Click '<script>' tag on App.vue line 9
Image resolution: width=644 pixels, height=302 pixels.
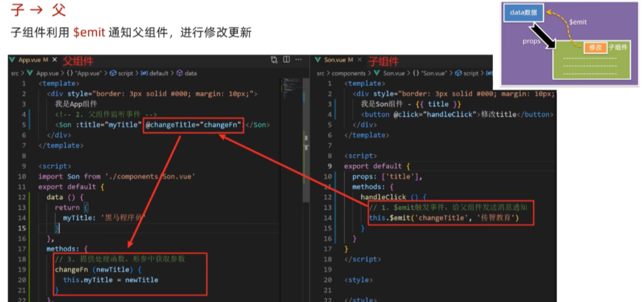[55, 166]
